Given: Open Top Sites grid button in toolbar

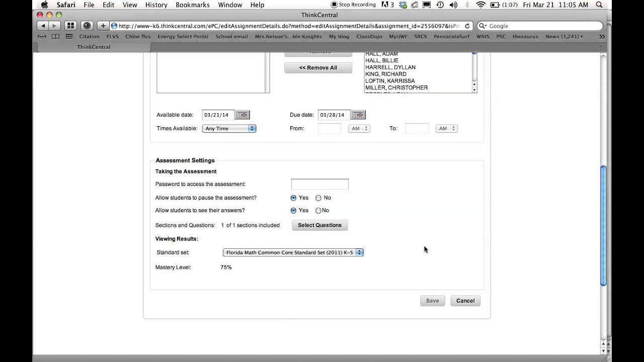Looking at the screenshot, I should tap(70, 26).
